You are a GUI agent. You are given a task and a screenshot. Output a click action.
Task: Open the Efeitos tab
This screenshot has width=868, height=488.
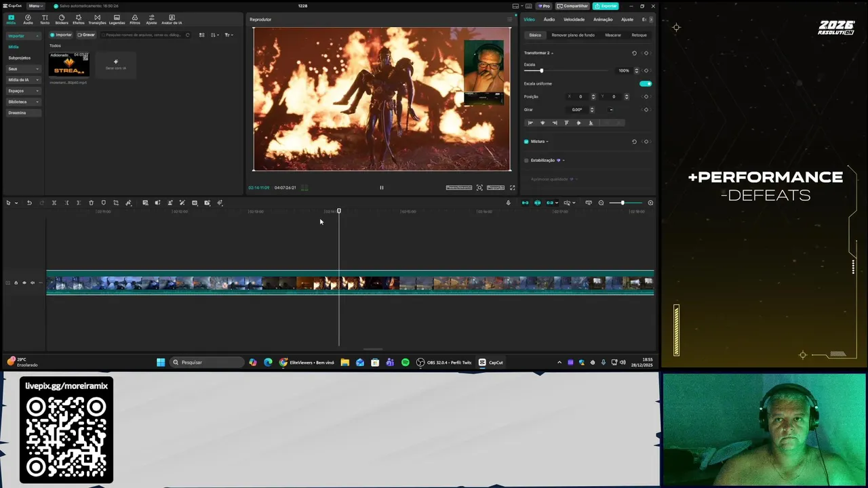79,20
